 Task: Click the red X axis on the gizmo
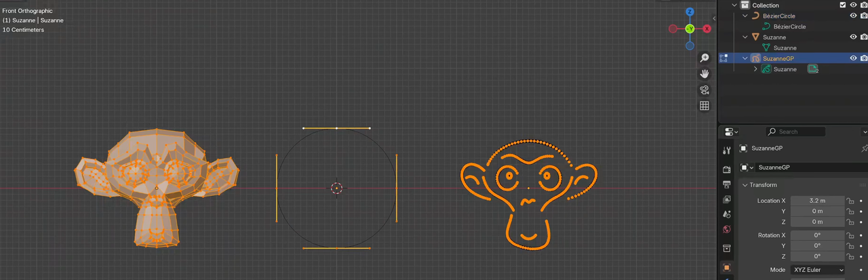pyautogui.click(x=707, y=28)
